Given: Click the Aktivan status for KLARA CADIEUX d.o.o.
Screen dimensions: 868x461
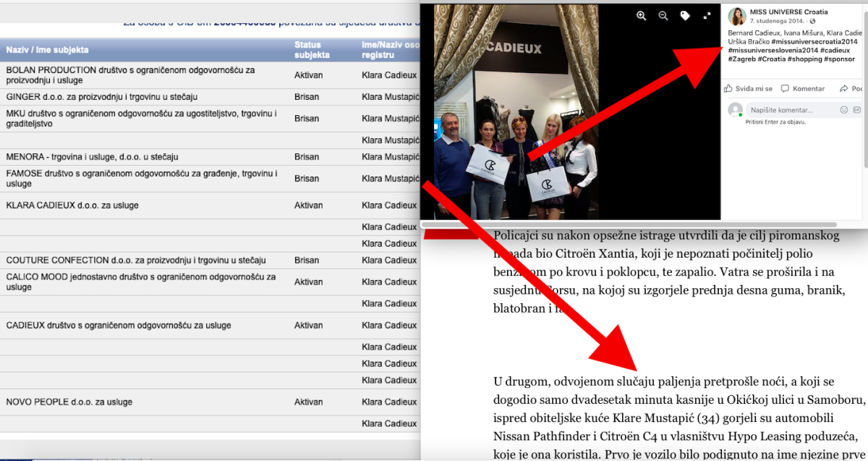Looking at the screenshot, I should click(x=309, y=206).
